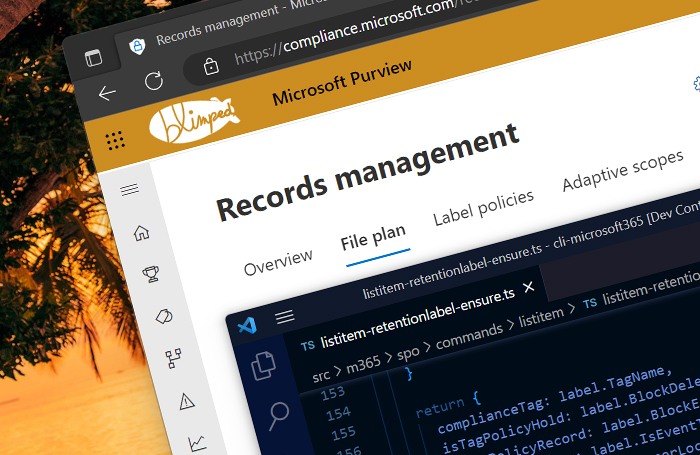Click line number 154 in editor
The height and width of the screenshot is (455, 700).
[338, 413]
